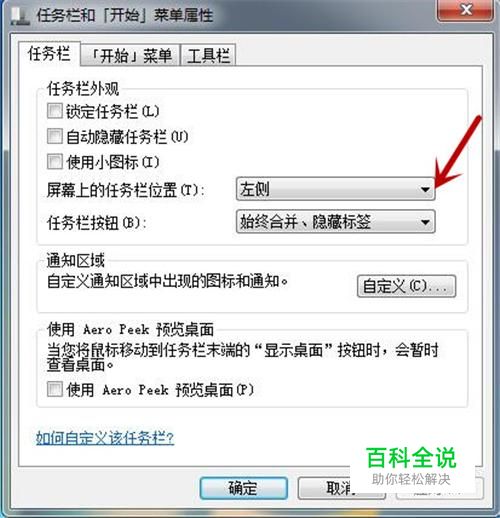Click the 屏幕上的任务栏位置(T) label
The width and height of the screenshot is (500, 518).
(x=125, y=190)
